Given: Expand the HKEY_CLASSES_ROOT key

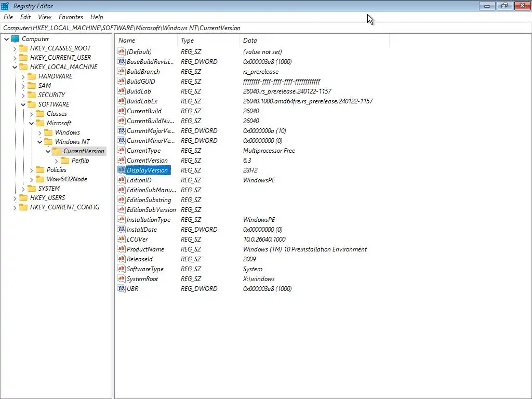Looking at the screenshot, I should click(x=15, y=48).
